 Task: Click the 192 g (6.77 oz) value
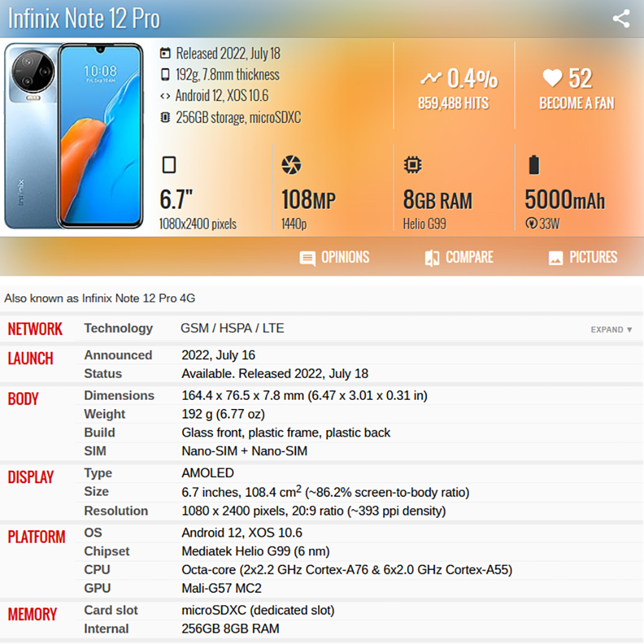tap(223, 413)
